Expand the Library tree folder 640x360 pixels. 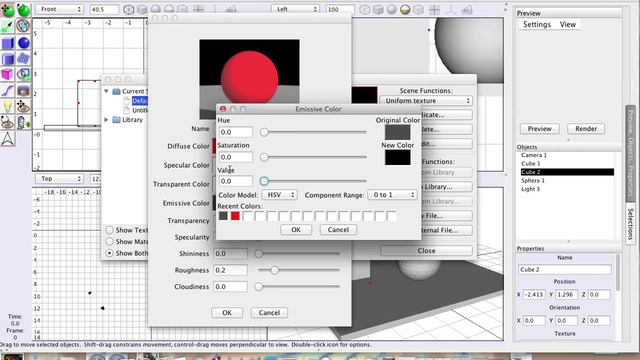(106, 120)
